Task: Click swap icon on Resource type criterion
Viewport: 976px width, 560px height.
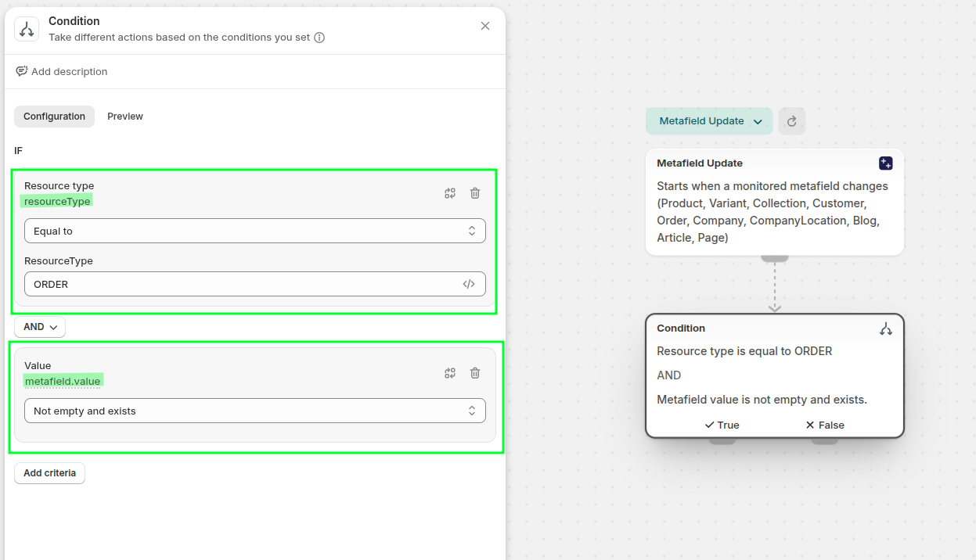Action: pyautogui.click(x=450, y=193)
